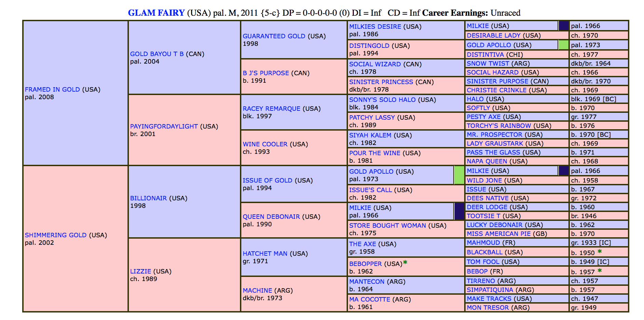Open the sire FRAMED IN GOLD link

52,90
